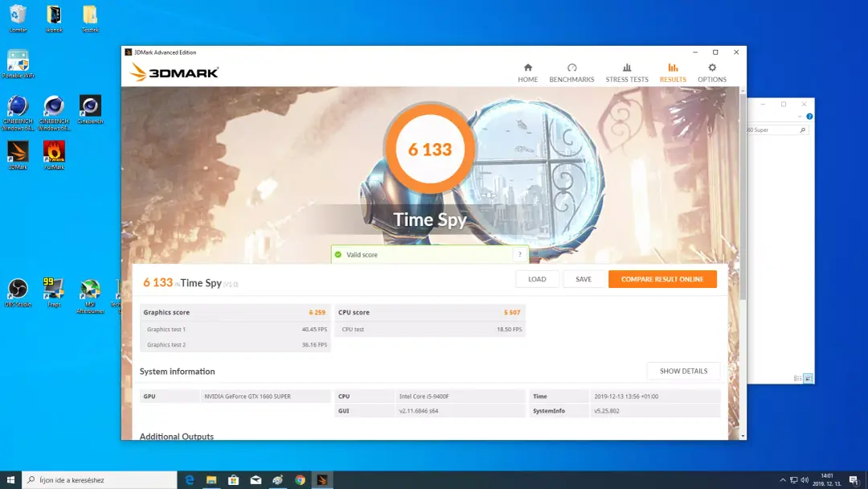Viewport: 868px width, 489px height.
Task: Click Compare Result Online
Action: tap(662, 279)
